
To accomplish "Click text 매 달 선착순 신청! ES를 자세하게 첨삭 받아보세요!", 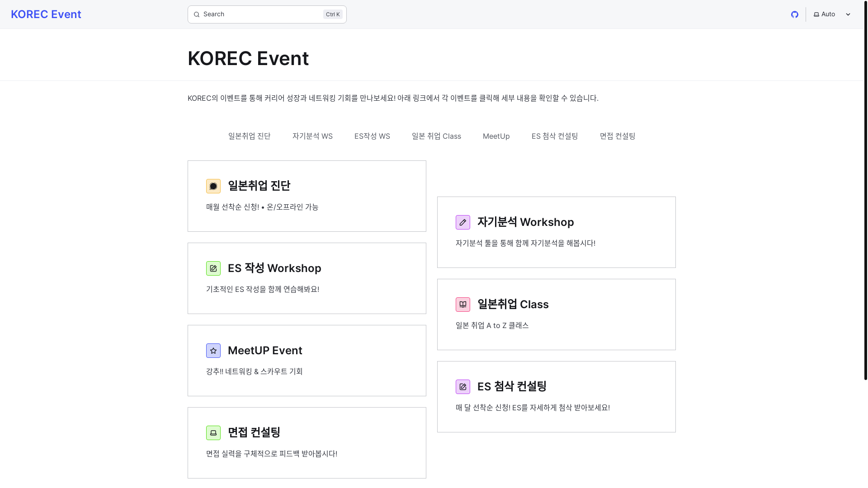I will 533,408.
